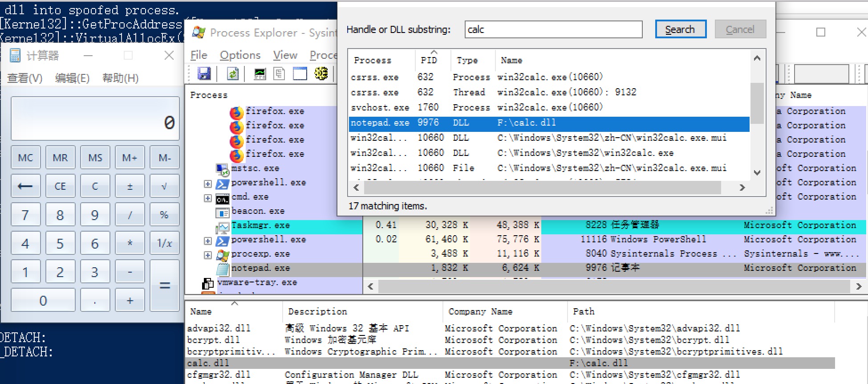Screen dimensions: 868x384
Task: Open the Options menu
Action: coord(240,55)
